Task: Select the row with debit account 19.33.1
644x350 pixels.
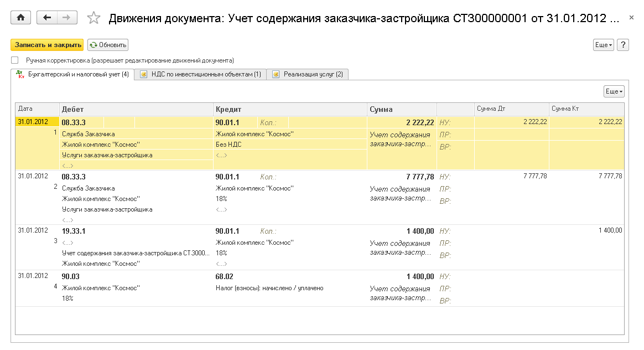Action: pyautogui.click(x=73, y=231)
